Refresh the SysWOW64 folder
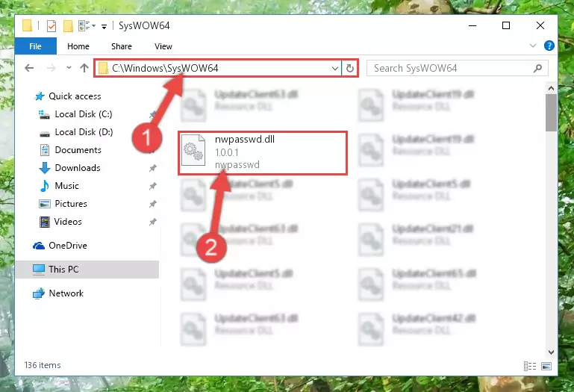This screenshot has width=574, height=392. point(349,68)
